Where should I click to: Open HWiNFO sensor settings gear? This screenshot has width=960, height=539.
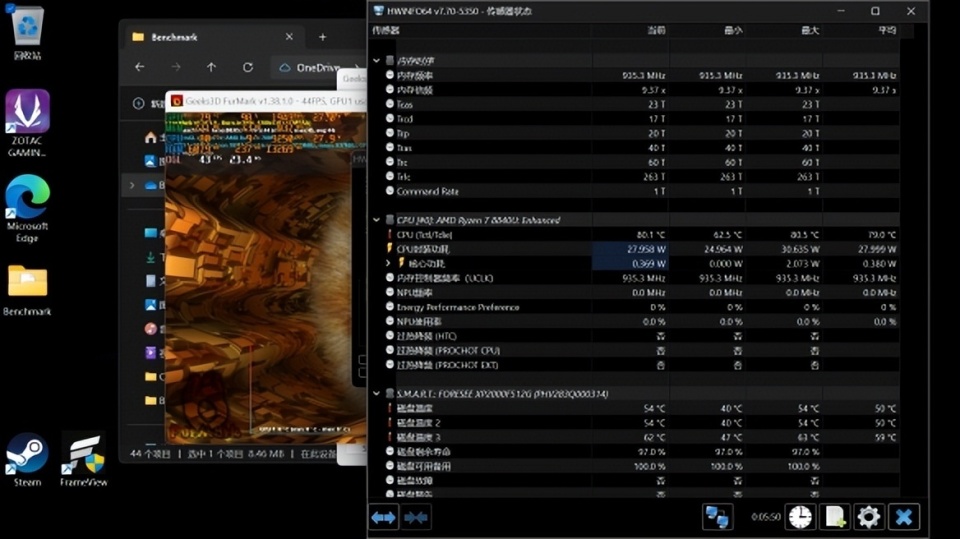point(869,517)
